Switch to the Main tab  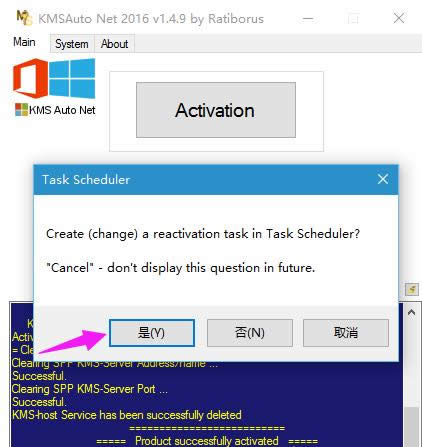point(24,42)
